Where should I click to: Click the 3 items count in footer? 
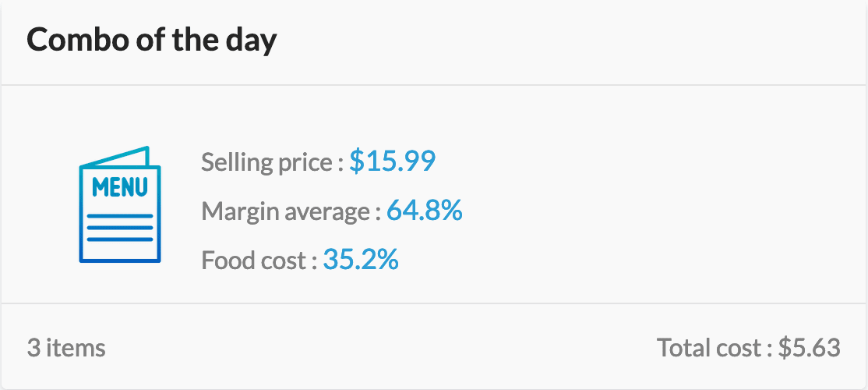coord(66,348)
